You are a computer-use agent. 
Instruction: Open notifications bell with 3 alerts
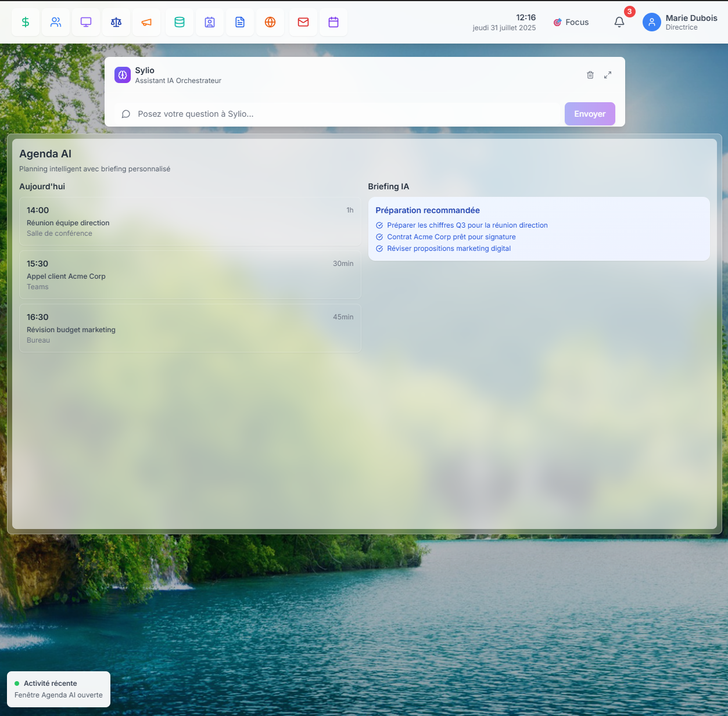tap(619, 22)
